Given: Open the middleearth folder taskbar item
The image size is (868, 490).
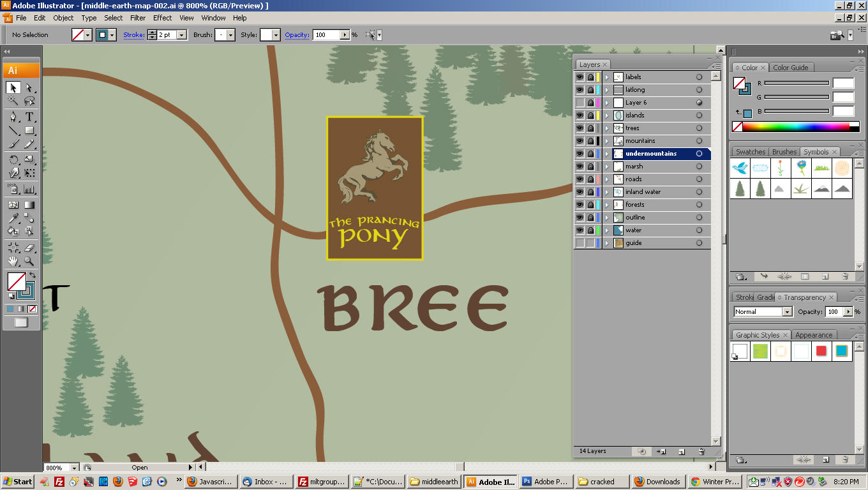Looking at the screenshot, I should [433, 482].
